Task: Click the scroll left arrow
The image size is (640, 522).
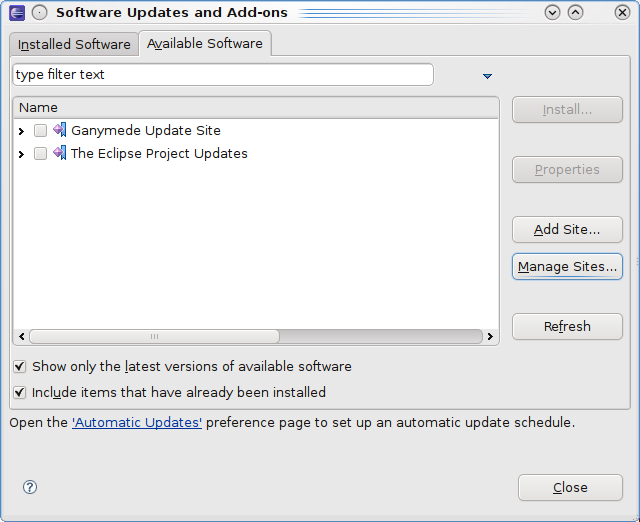Action: 21,337
